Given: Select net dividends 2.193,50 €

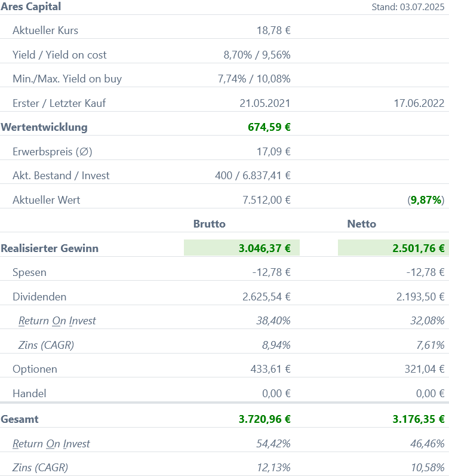Looking at the screenshot, I should click(x=420, y=297).
